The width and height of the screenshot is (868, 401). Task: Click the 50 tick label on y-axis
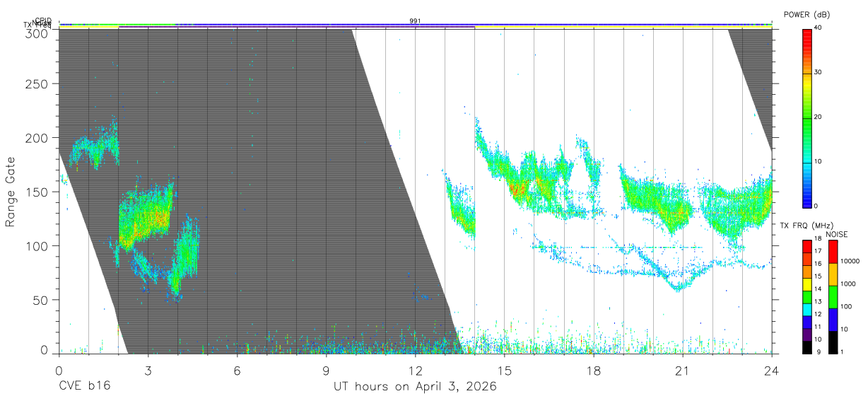(41, 300)
